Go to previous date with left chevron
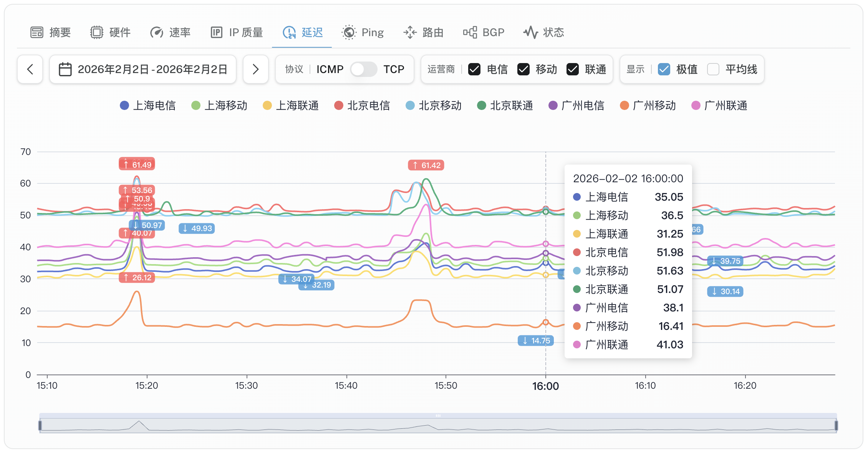 coord(30,69)
